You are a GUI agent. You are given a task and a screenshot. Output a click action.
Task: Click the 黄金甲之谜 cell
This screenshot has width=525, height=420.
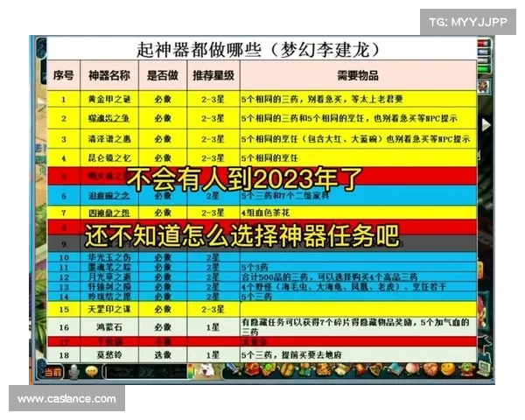(109, 99)
